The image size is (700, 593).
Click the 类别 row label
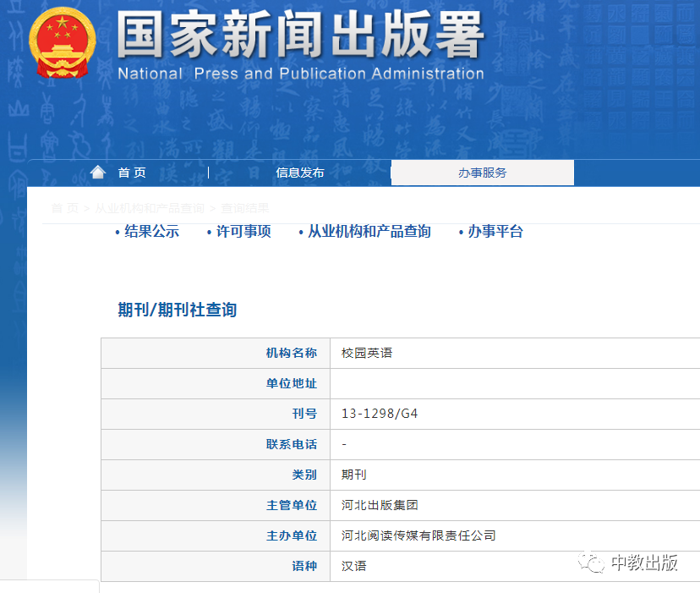coord(304,475)
